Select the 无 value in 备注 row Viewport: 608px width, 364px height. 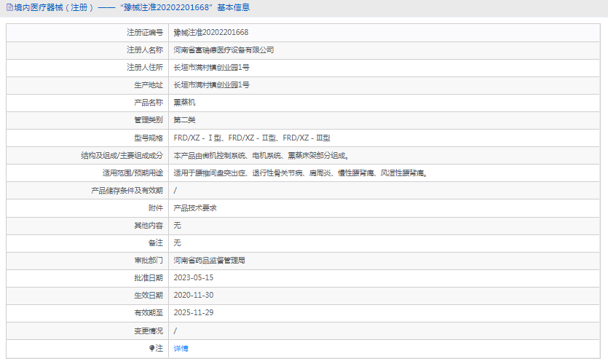(177, 243)
